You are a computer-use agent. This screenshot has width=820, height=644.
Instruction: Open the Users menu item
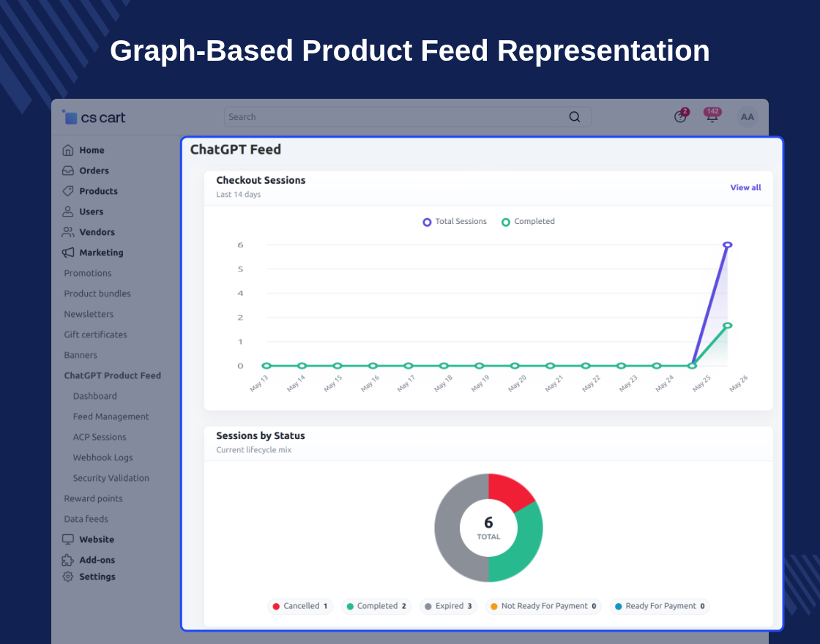[x=92, y=211]
